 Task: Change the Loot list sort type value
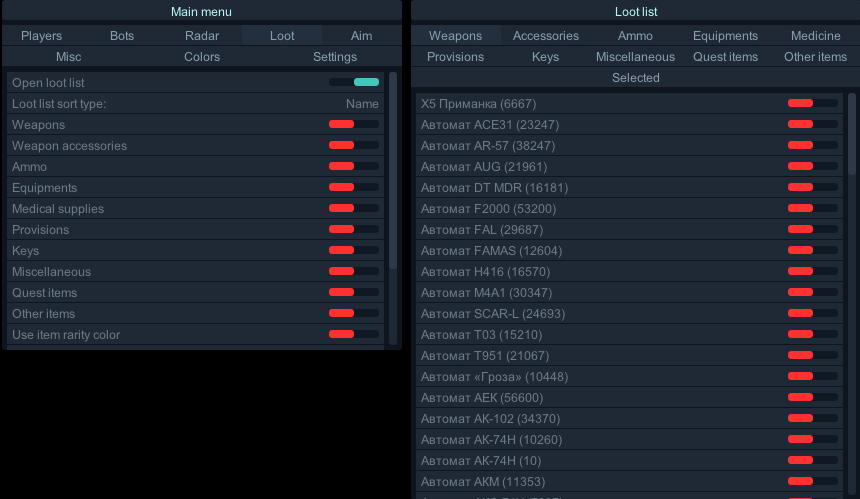(x=362, y=103)
